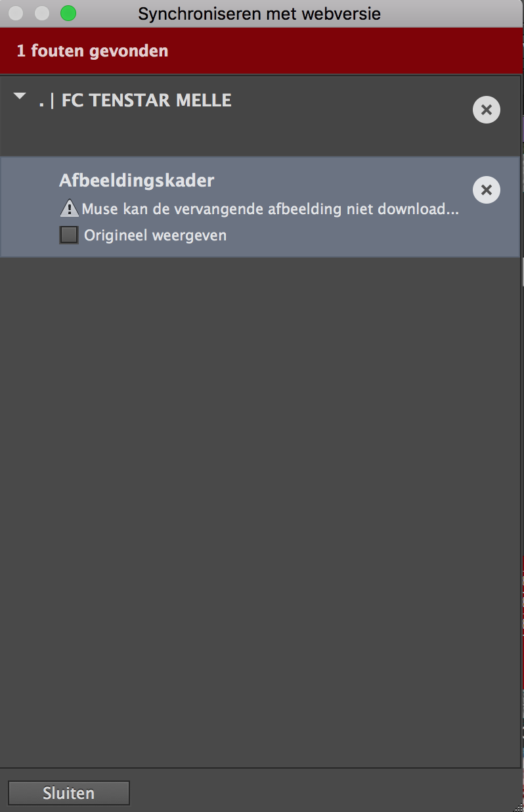
Task: Click the 'Synchroniseren met webversie' title bar
Action: [x=259, y=14]
